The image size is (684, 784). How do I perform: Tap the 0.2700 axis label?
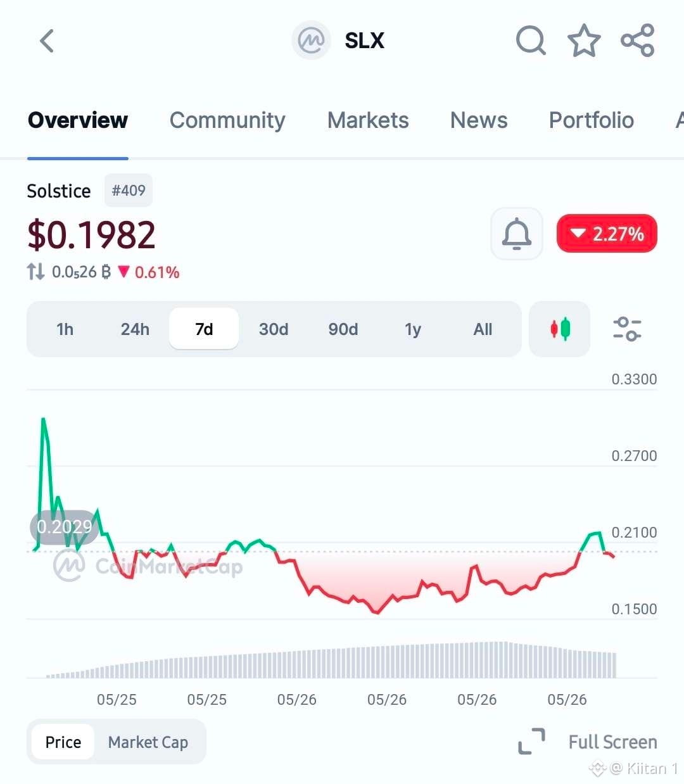point(634,456)
